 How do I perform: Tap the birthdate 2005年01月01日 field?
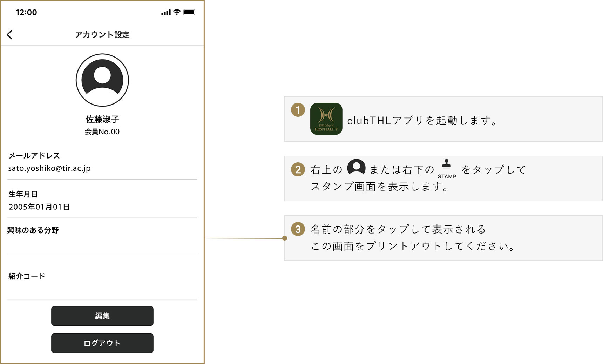pyautogui.click(x=102, y=201)
